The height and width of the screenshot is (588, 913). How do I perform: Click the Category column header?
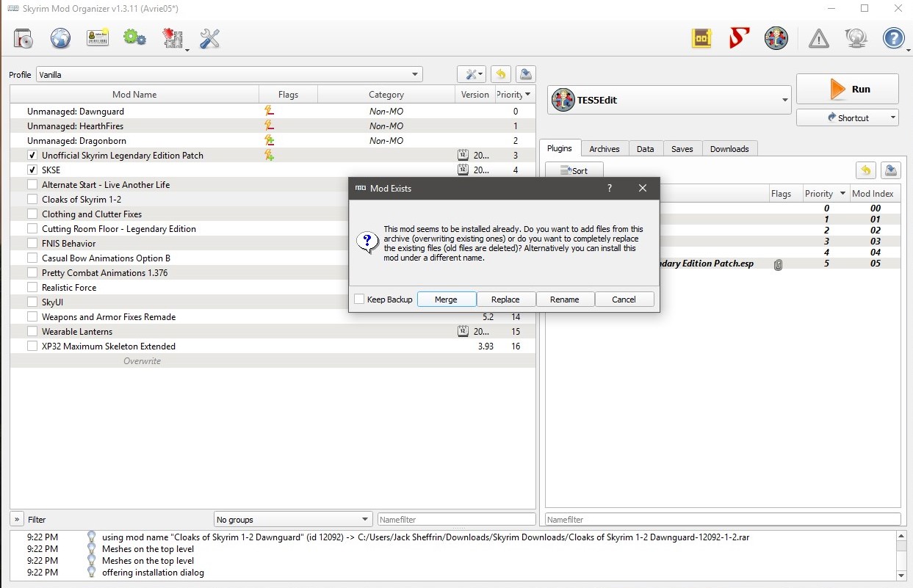coord(386,94)
